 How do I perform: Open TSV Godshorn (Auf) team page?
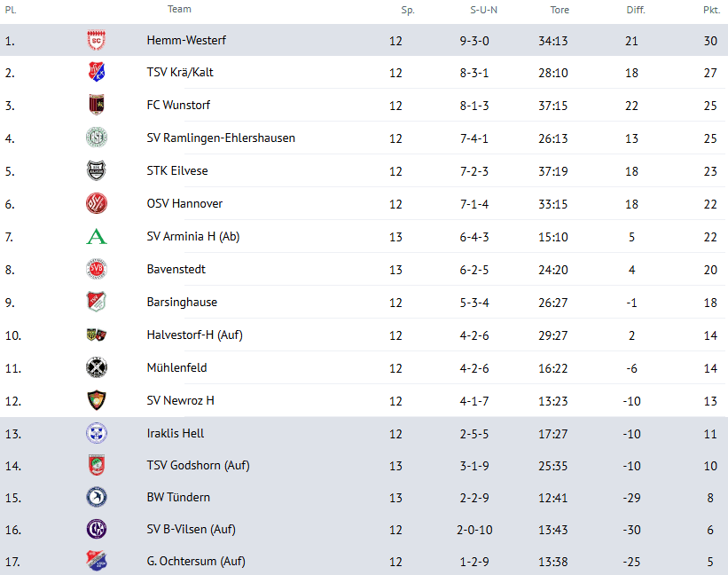coord(198,465)
